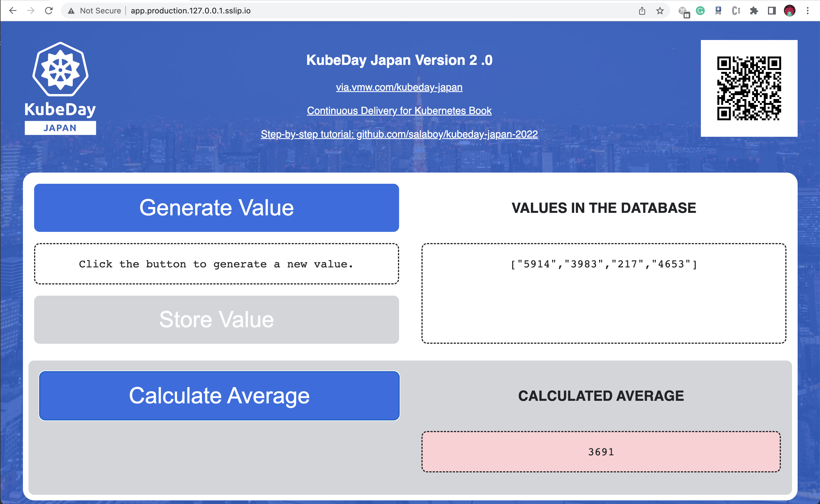Reload the current page
Image resolution: width=820 pixels, height=504 pixels.
(x=49, y=11)
